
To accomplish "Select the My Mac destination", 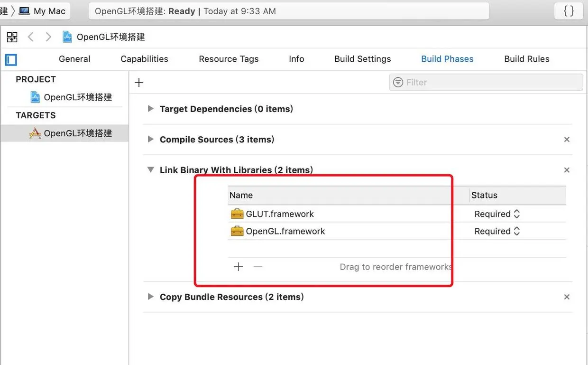I will 44,11.
